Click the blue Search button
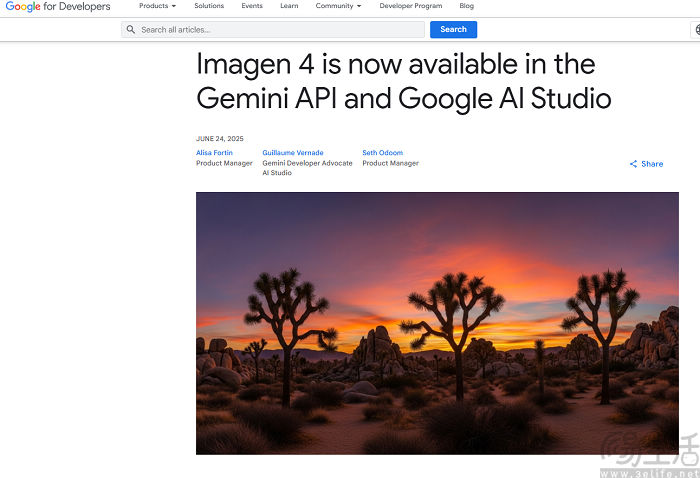The height and width of the screenshot is (478, 700). coord(454,29)
